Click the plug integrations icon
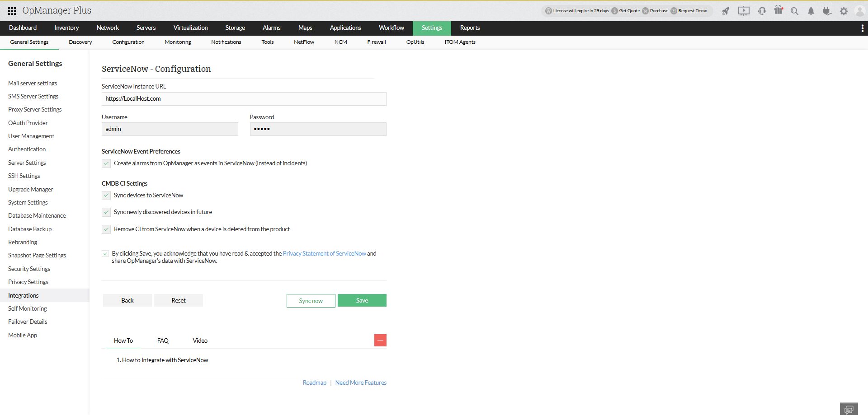868x415 pixels. click(827, 11)
